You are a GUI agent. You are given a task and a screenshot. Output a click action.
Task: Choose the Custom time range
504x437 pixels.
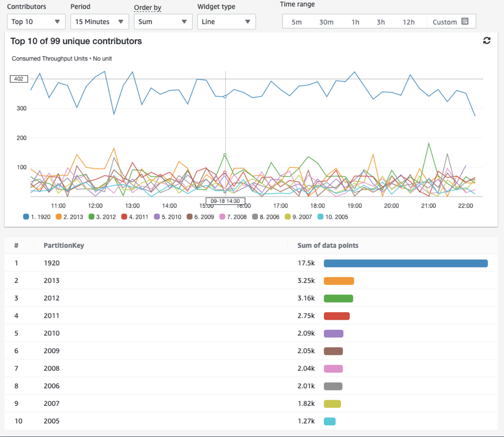451,22
